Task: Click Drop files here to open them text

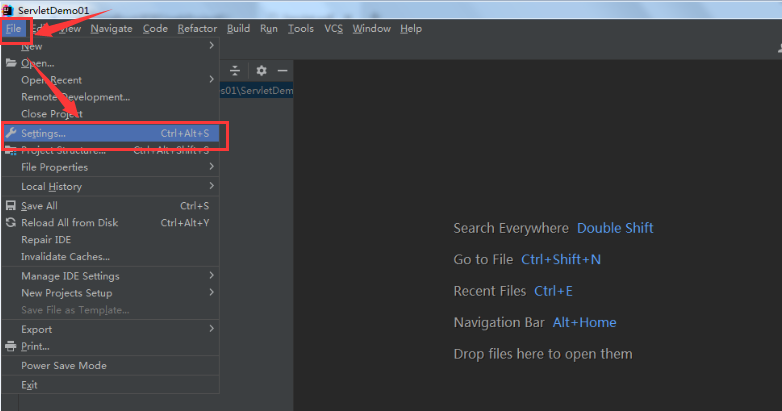Action: point(543,354)
